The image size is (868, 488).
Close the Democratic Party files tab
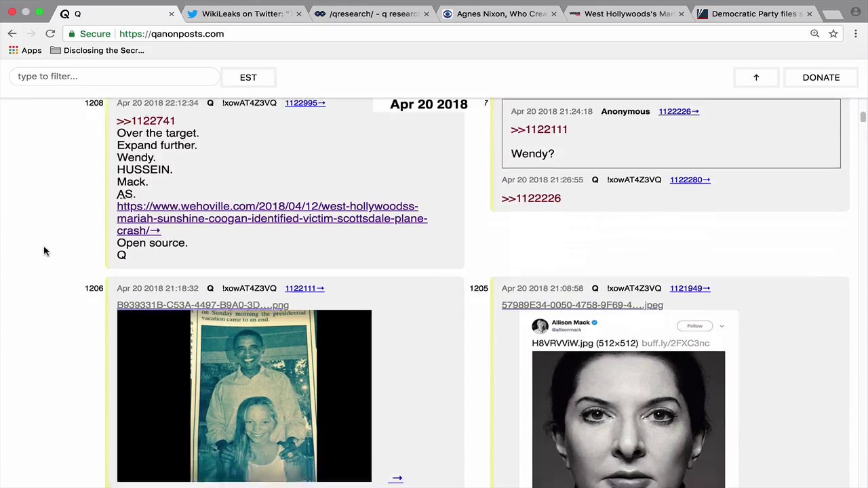809,14
